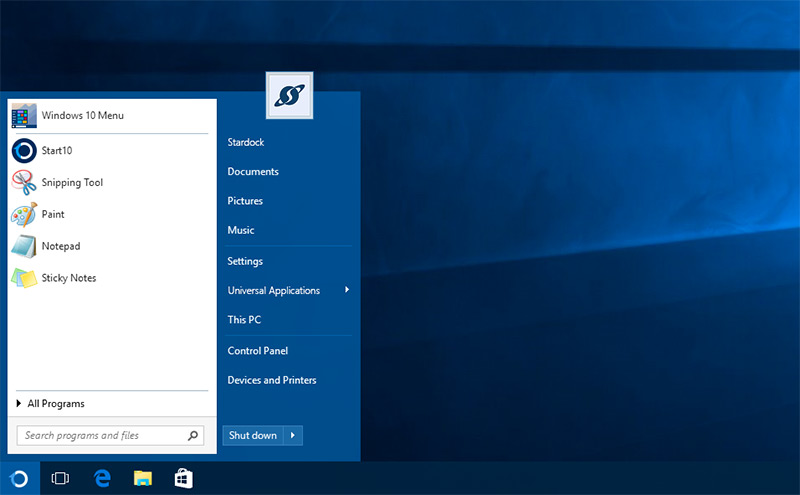
Task: Expand Universal Applications submenu arrow
Action: 347,290
